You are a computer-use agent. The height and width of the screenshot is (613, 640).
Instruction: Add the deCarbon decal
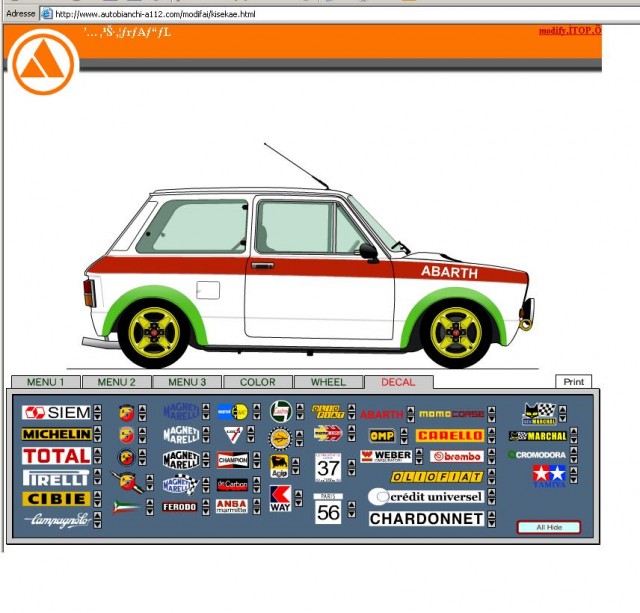click(x=232, y=484)
